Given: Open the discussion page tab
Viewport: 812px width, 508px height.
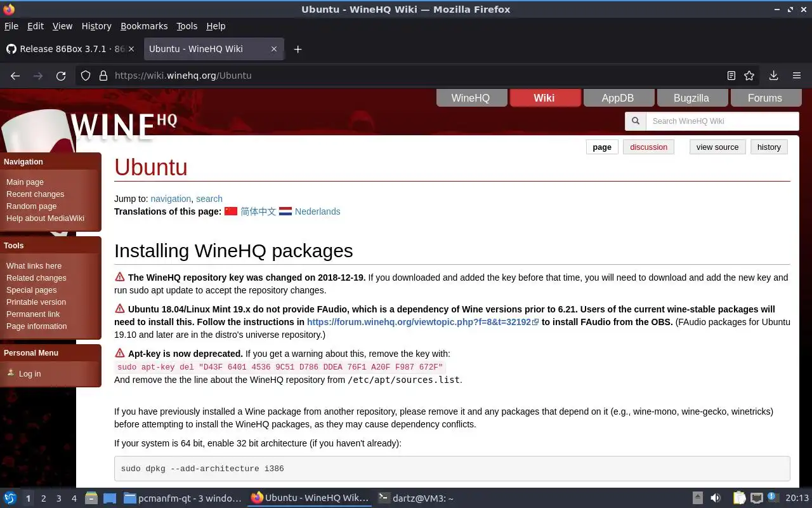Looking at the screenshot, I should click(648, 147).
